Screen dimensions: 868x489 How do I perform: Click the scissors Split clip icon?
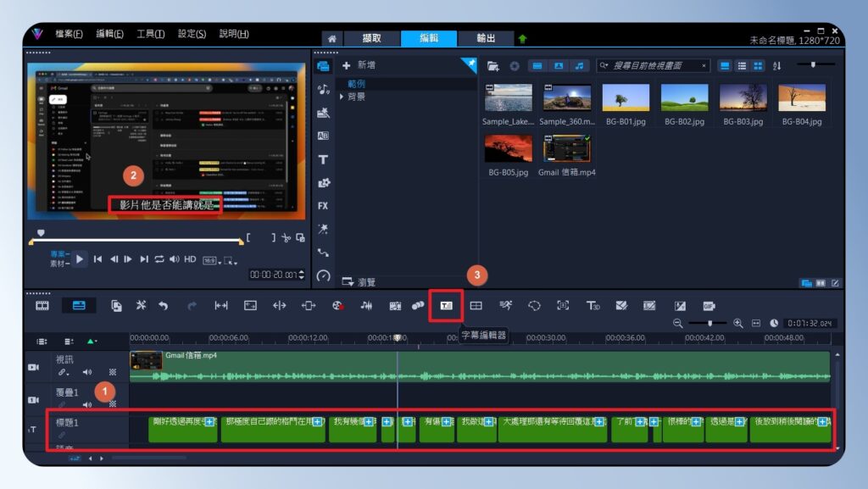click(x=286, y=238)
